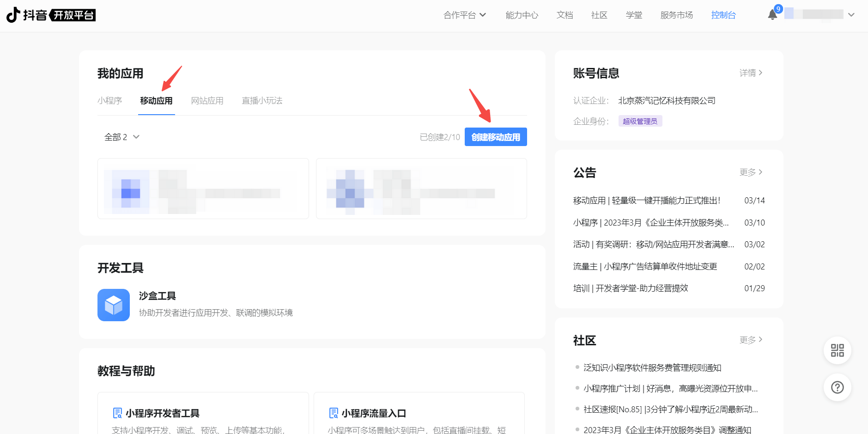This screenshot has width=868, height=434.
Task: Open the 全部 2 filter dropdown
Action: click(121, 137)
